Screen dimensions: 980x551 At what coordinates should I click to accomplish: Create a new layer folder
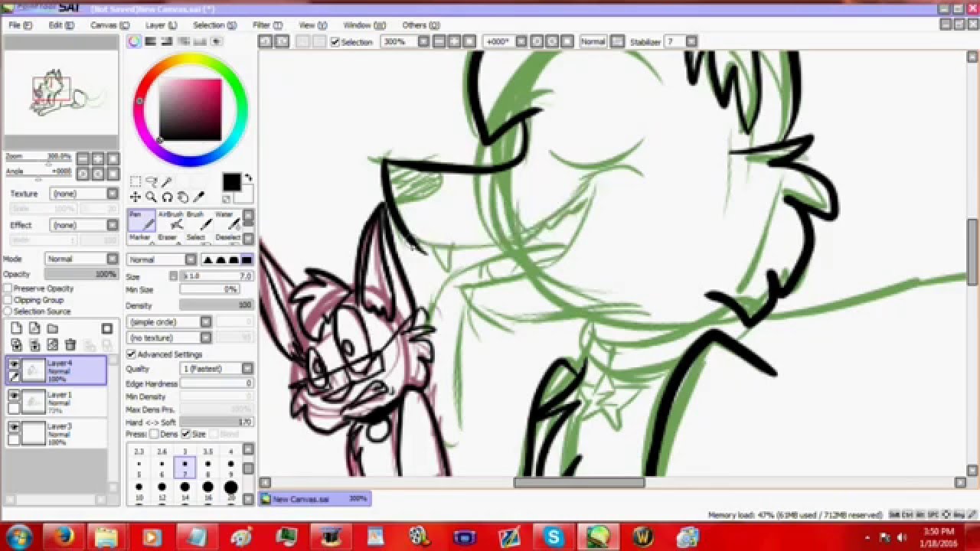point(53,328)
